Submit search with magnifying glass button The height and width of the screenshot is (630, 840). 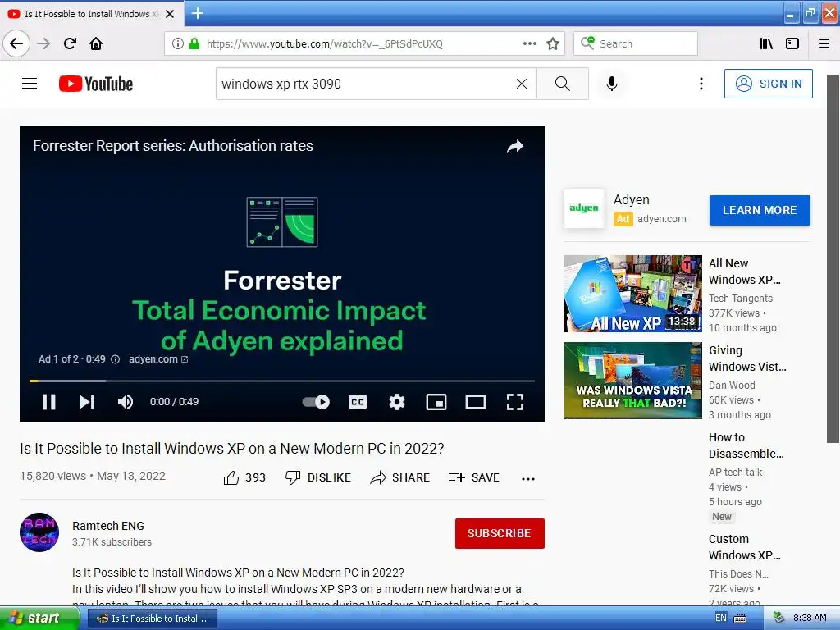(x=563, y=84)
